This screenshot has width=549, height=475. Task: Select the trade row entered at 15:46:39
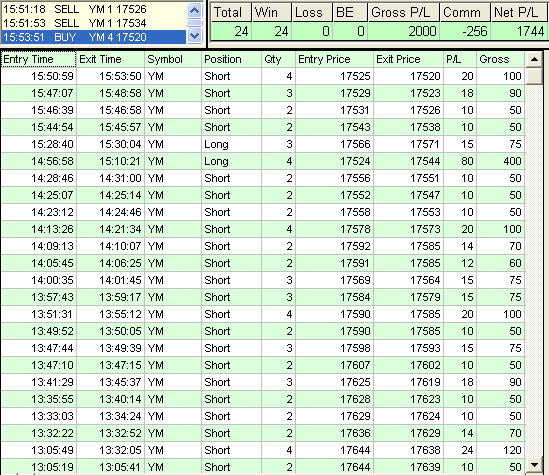pos(263,110)
